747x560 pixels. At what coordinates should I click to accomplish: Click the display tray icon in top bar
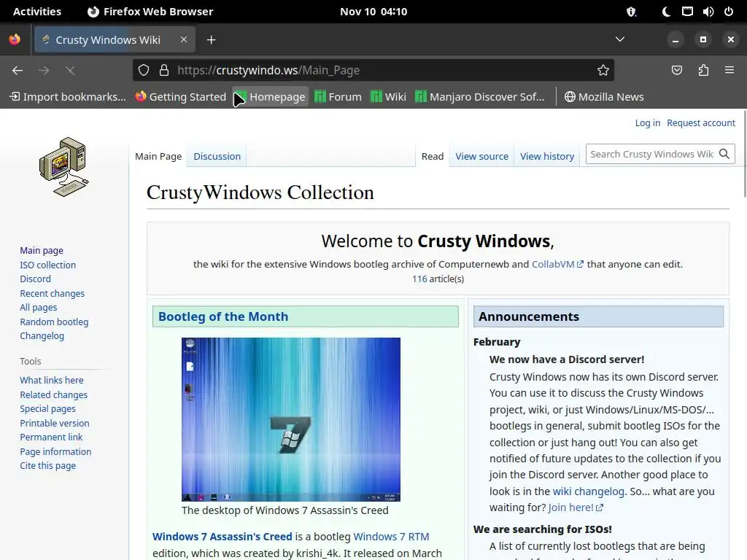687,12
